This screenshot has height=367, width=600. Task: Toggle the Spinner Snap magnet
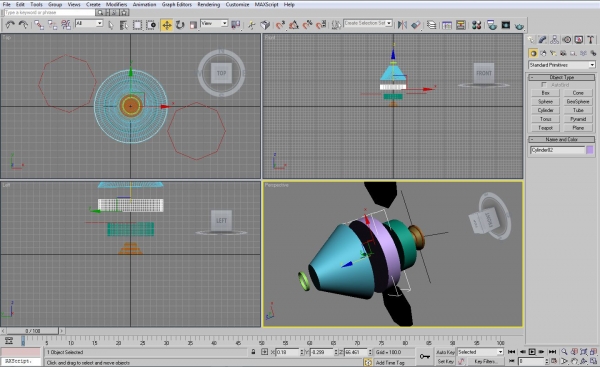[321, 25]
